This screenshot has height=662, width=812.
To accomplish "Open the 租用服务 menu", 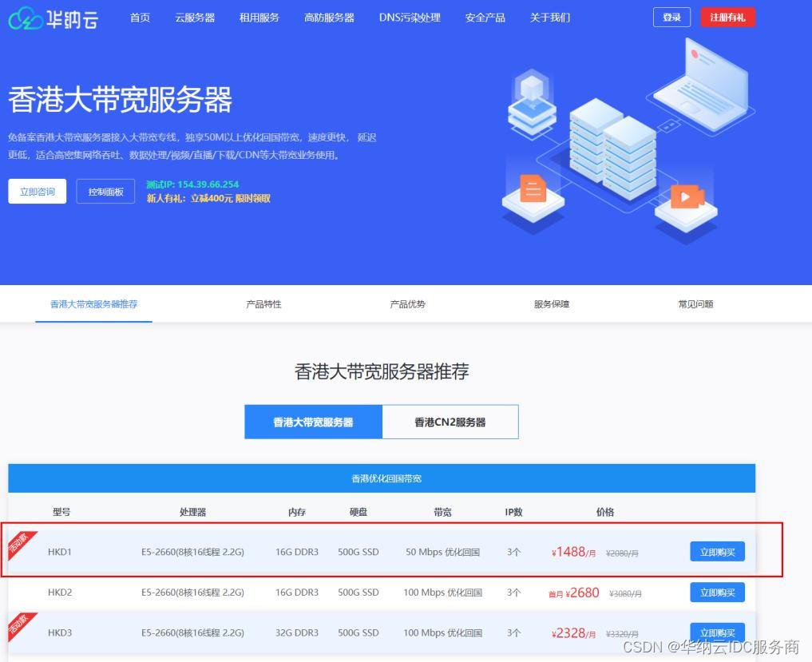I will 259,18.
